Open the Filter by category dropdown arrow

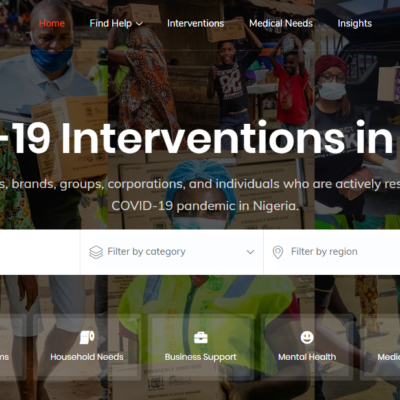tap(250, 252)
